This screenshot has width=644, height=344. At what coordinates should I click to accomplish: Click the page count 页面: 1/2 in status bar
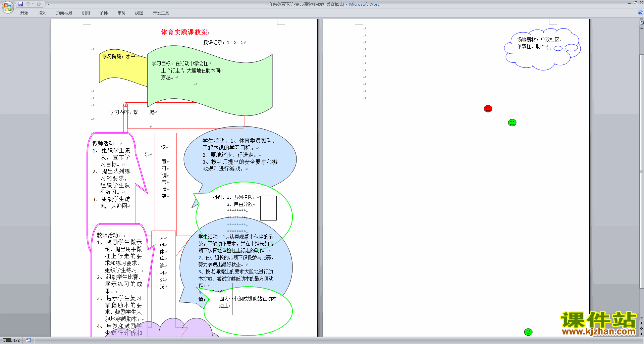click(11, 340)
